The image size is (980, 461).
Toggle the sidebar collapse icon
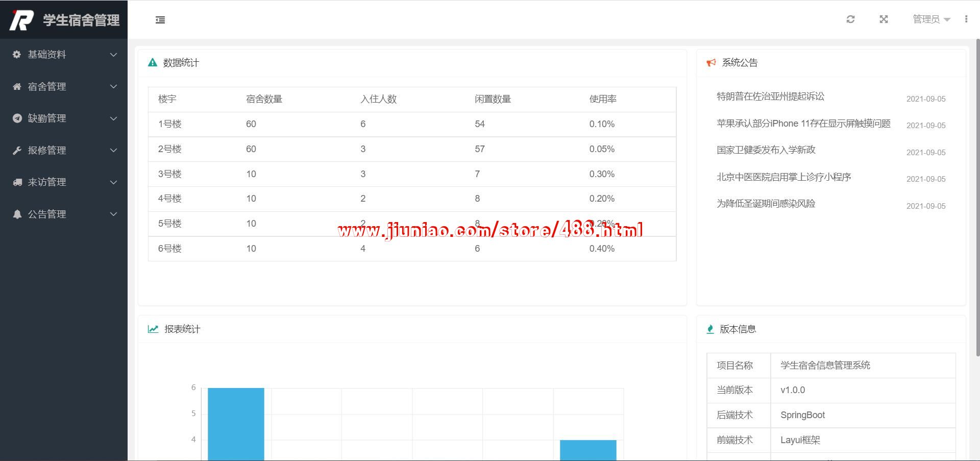[160, 20]
